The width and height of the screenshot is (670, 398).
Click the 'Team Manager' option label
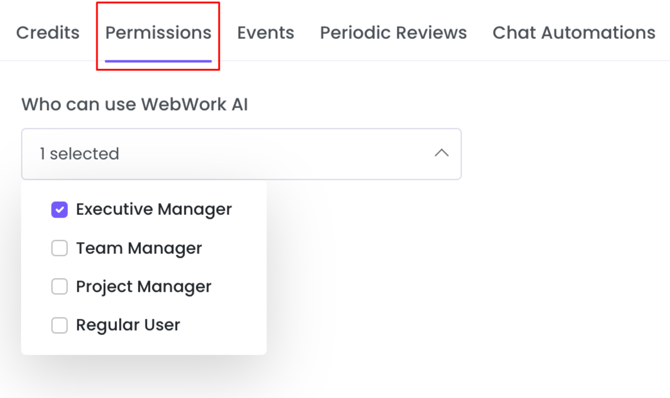[139, 248]
